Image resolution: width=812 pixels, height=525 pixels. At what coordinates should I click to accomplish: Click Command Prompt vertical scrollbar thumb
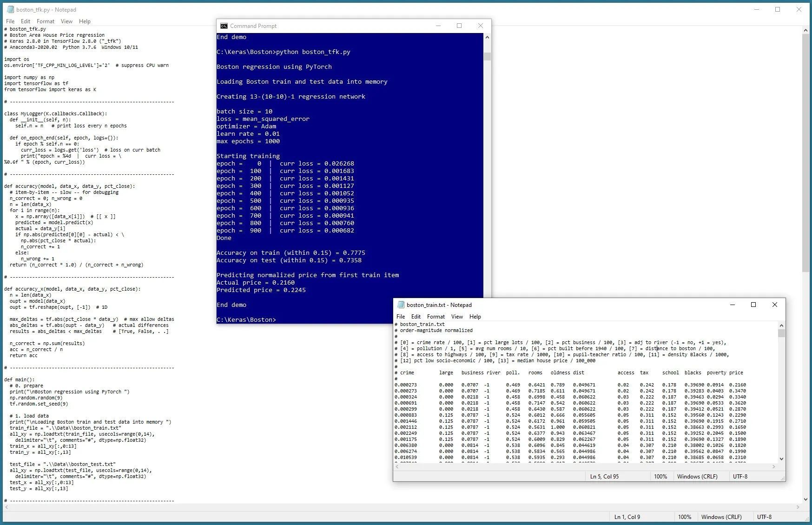[487, 57]
